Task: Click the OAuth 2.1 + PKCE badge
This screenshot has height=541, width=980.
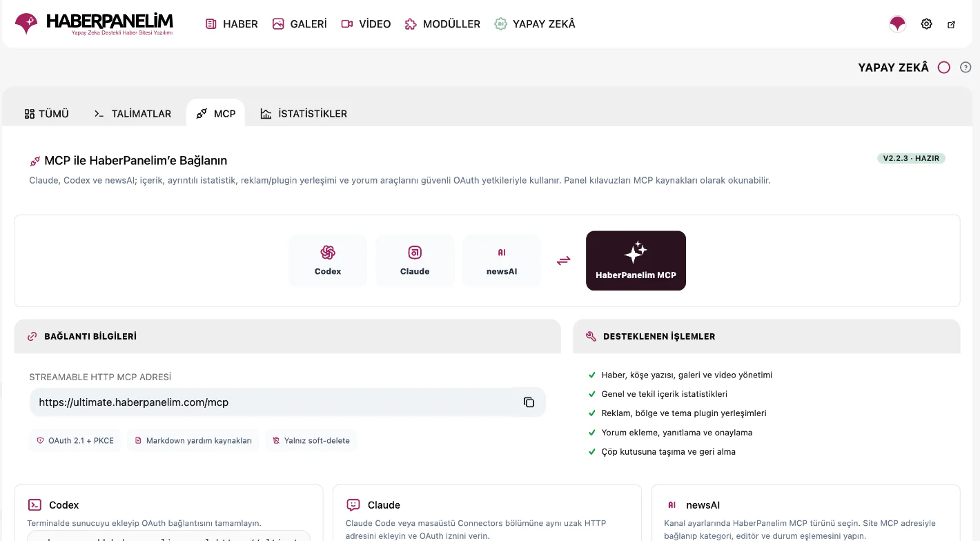Action: (x=75, y=440)
